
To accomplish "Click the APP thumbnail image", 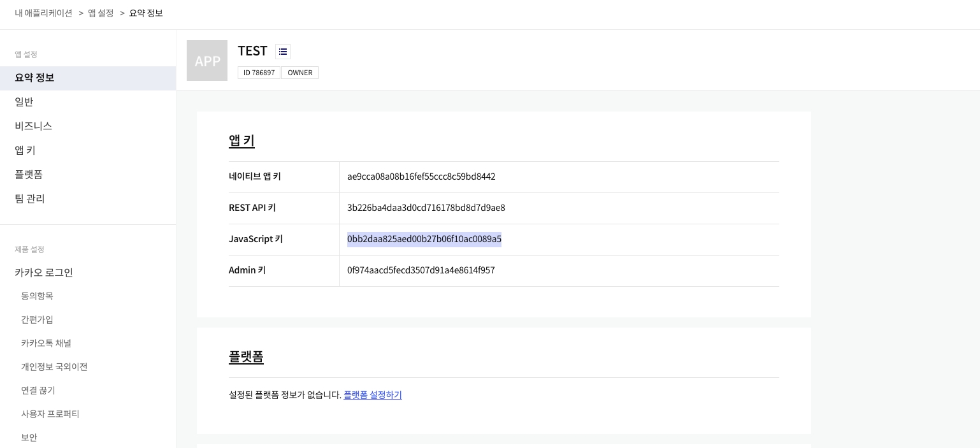I will pos(207,61).
